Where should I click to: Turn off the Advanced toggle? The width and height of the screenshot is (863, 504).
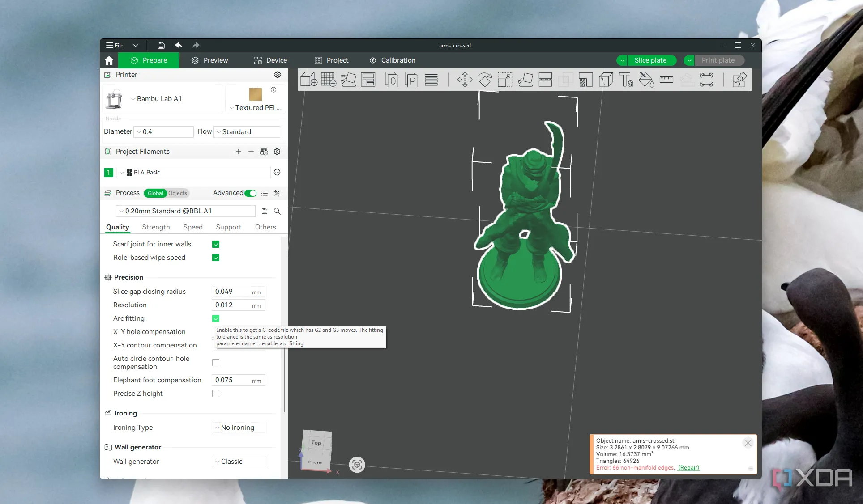click(251, 193)
